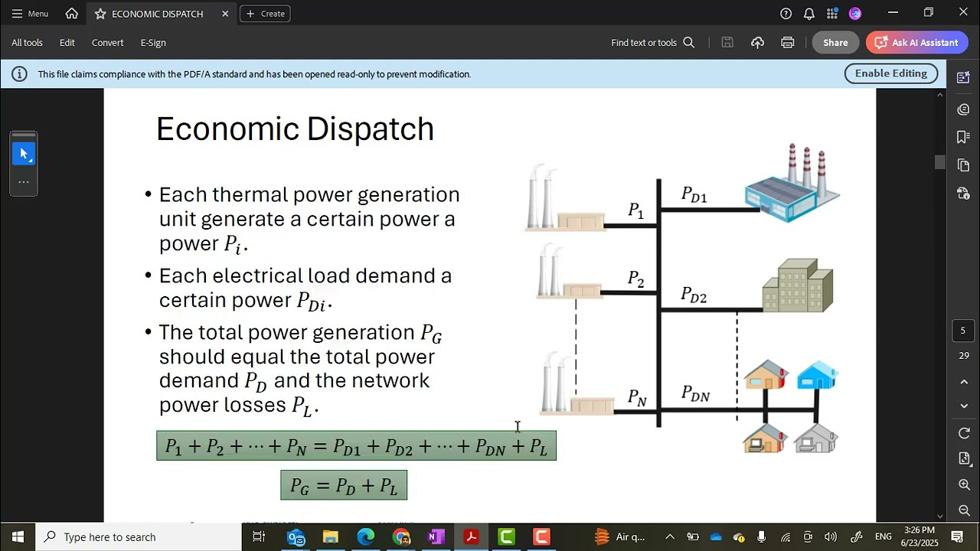Click the current page number 5 box
This screenshot has height=551, width=980.
964,331
